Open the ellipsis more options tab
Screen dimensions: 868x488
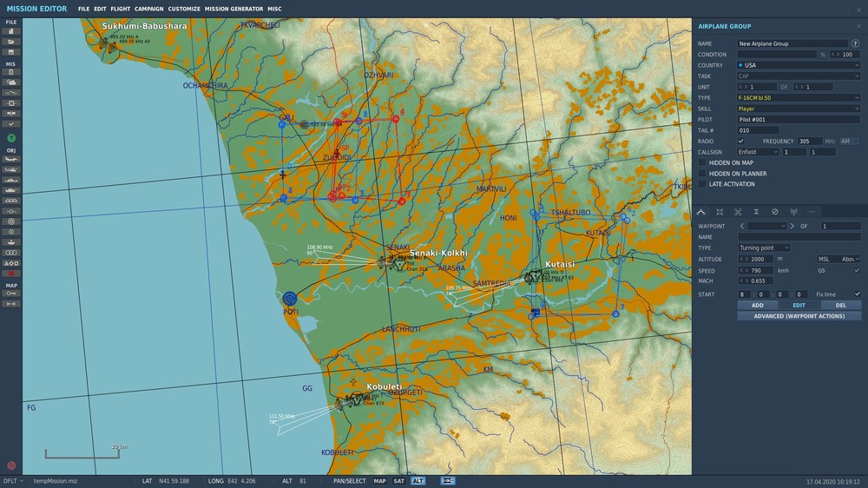tap(812, 212)
